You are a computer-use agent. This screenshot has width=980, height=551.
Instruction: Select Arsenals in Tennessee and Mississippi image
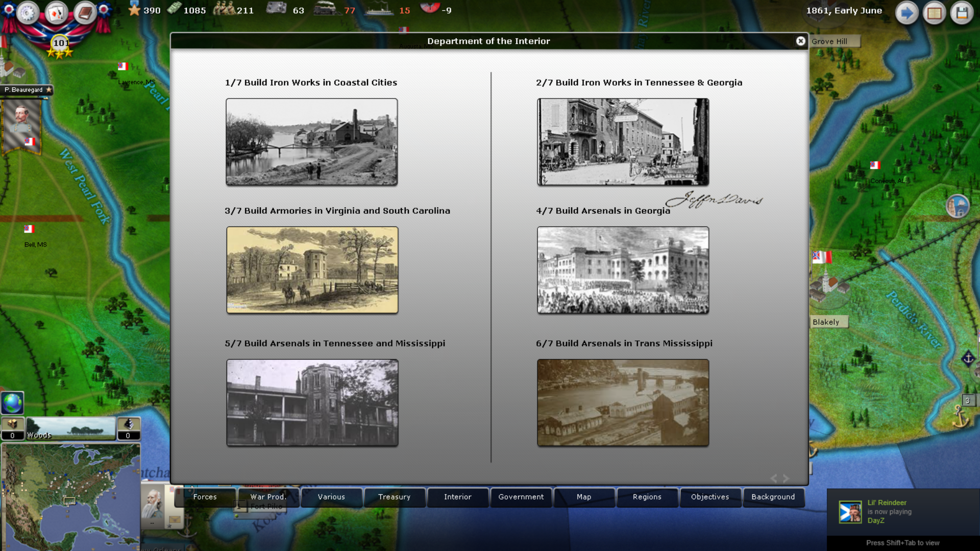(312, 403)
